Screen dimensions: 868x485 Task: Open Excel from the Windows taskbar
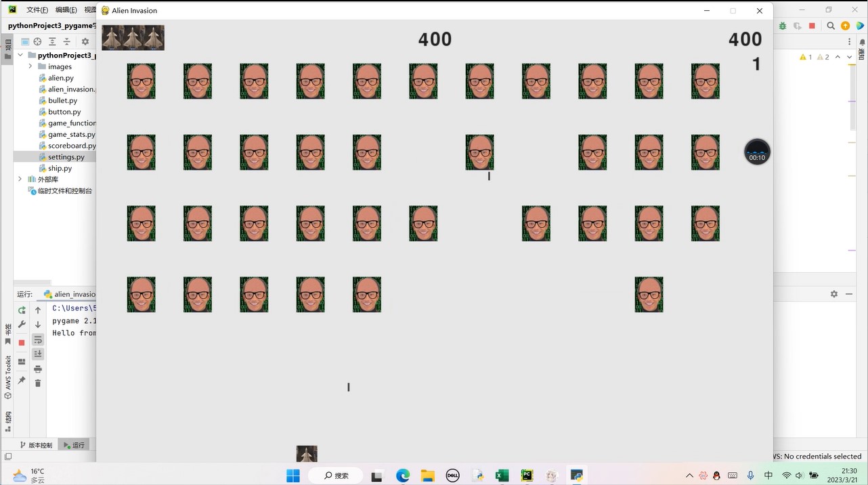click(x=502, y=476)
